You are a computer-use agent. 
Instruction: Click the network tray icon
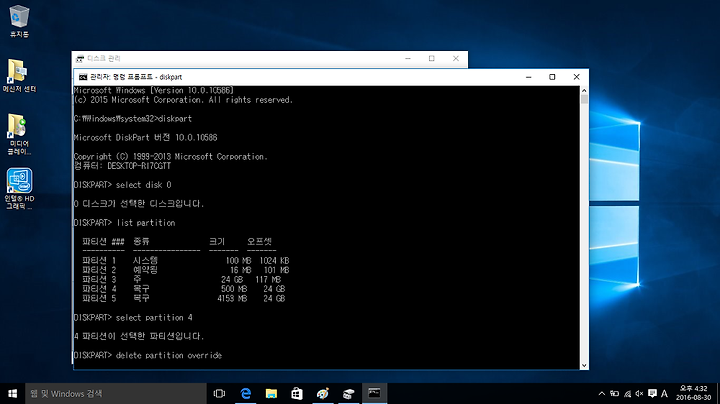point(627,393)
